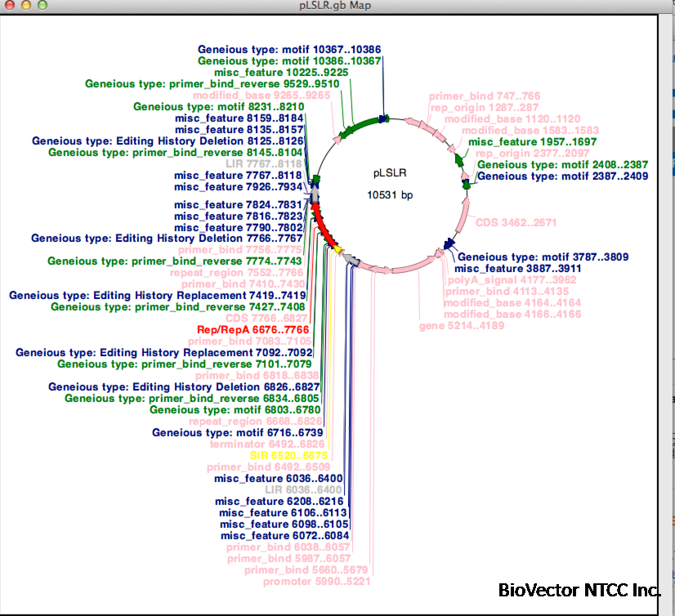Select the green misc_feature 1957..1697 arrow

[459, 159]
